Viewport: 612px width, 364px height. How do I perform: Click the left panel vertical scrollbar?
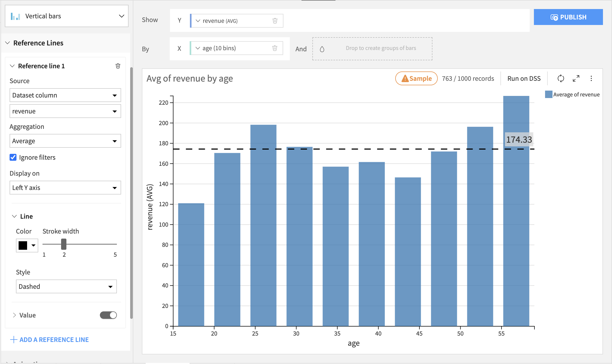[x=131, y=193]
